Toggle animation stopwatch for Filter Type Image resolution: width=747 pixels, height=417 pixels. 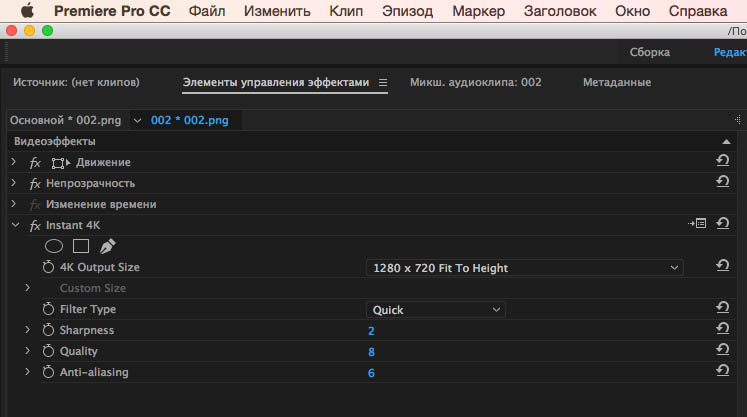tap(48, 309)
